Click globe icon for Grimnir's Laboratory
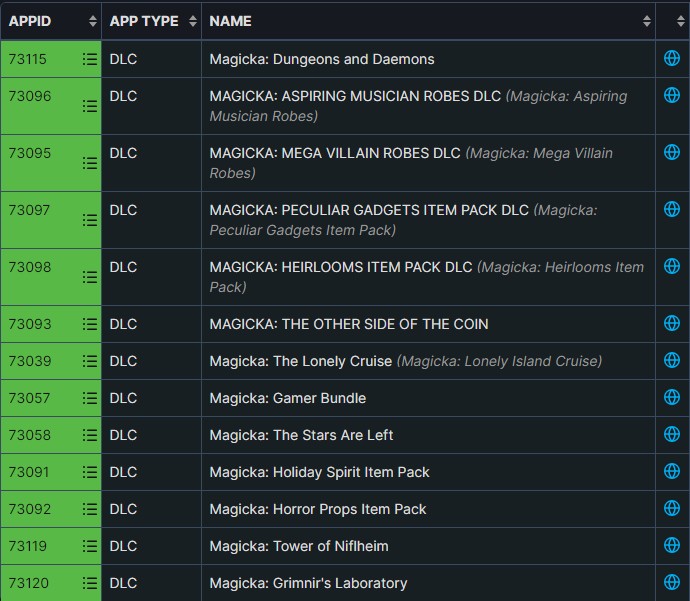This screenshot has width=690, height=601. 672,582
